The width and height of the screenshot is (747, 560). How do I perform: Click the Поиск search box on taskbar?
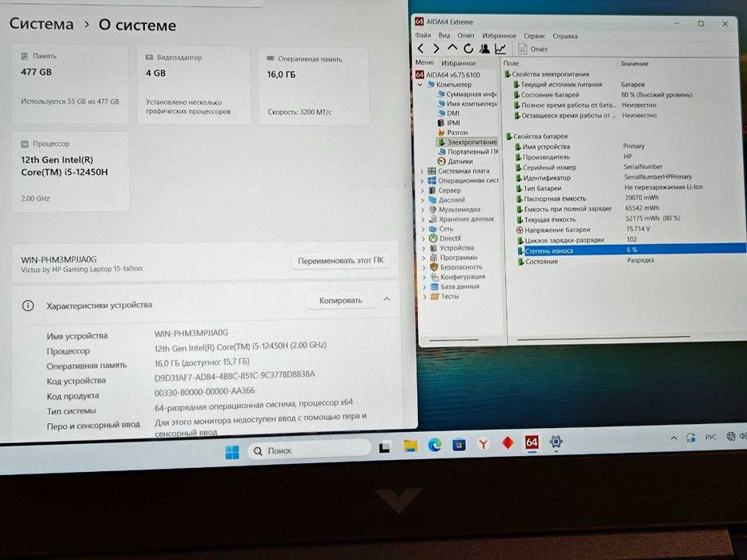tap(309, 450)
